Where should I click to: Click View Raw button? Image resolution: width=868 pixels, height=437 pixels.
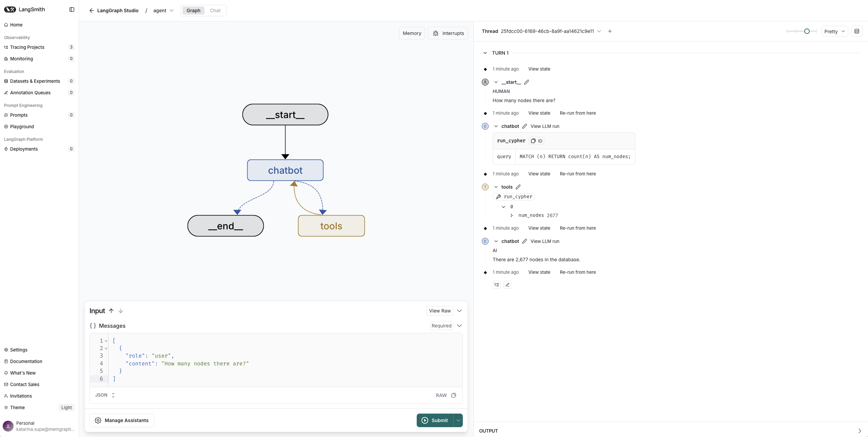tap(440, 311)
